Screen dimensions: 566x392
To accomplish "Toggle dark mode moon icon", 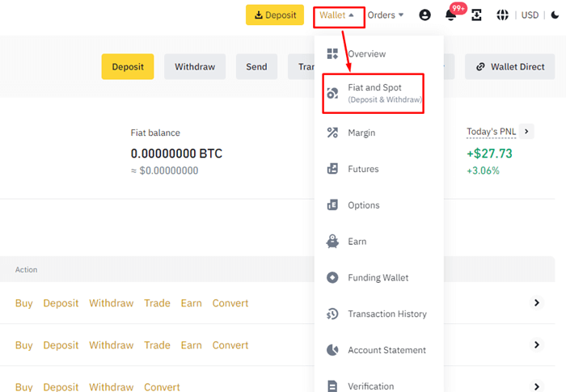I will (x=554, y=15).
